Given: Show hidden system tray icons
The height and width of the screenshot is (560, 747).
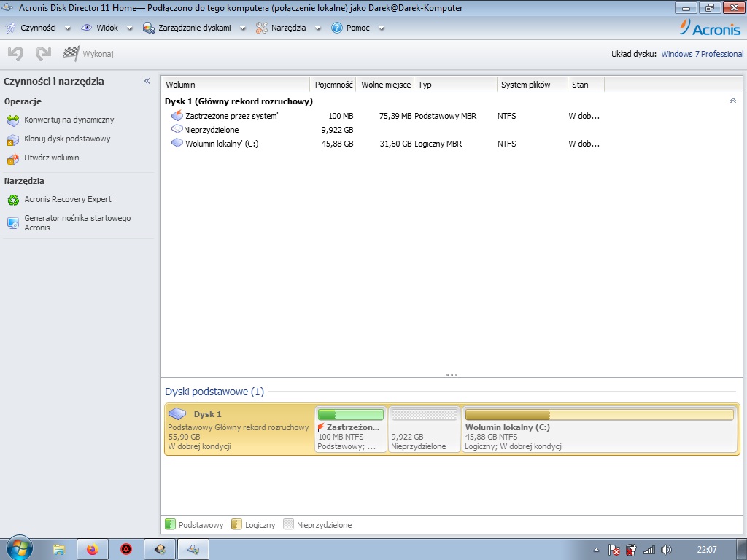Looking at the screenshot, I should 596,551.
